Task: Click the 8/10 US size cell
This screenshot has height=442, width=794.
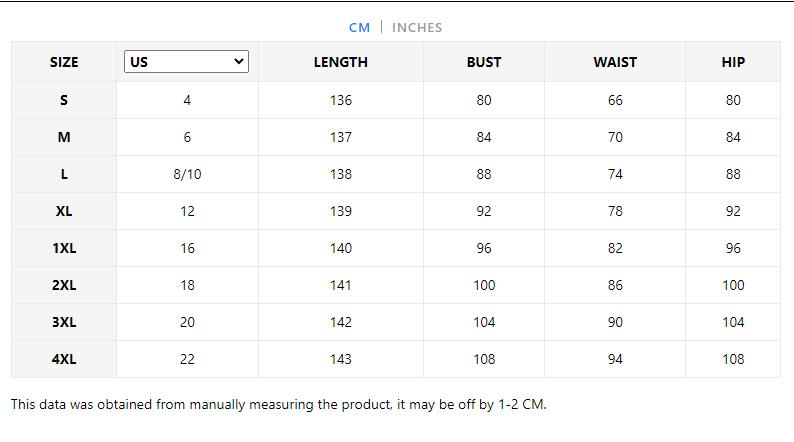Action: 187,174
